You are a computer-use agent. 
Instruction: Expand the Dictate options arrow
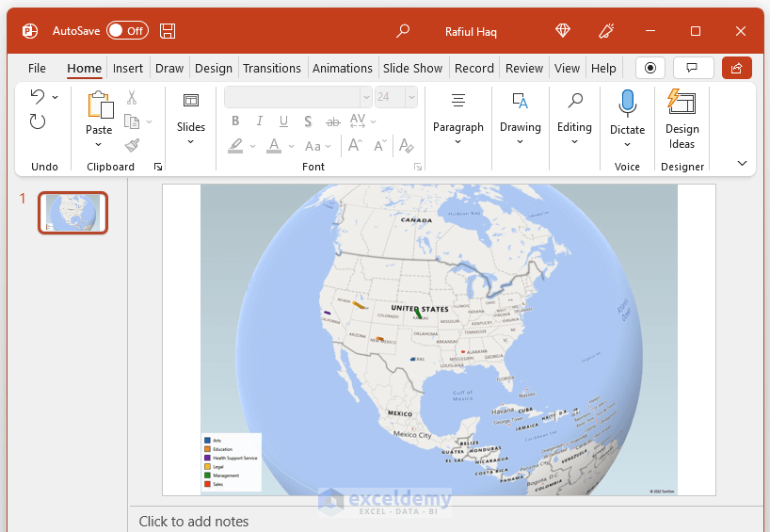[627, 144]
